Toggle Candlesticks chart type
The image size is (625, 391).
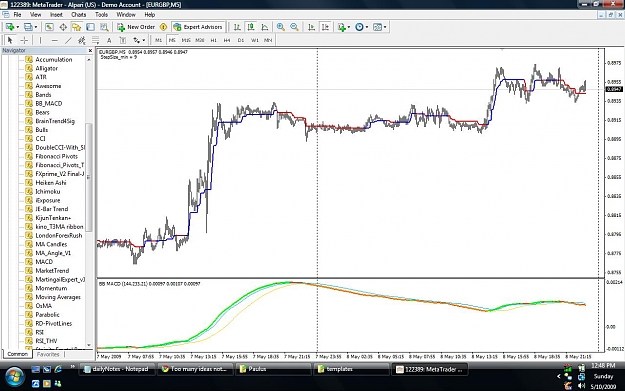(x=251, y=27)
